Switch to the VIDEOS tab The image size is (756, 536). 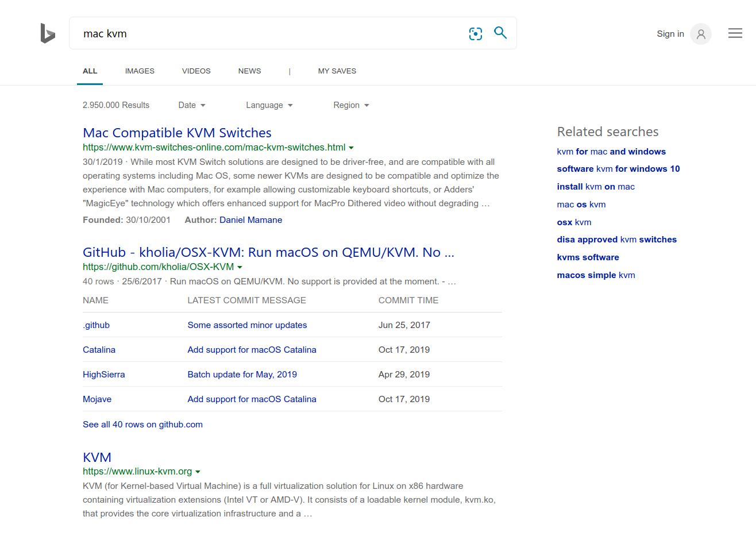196,71
